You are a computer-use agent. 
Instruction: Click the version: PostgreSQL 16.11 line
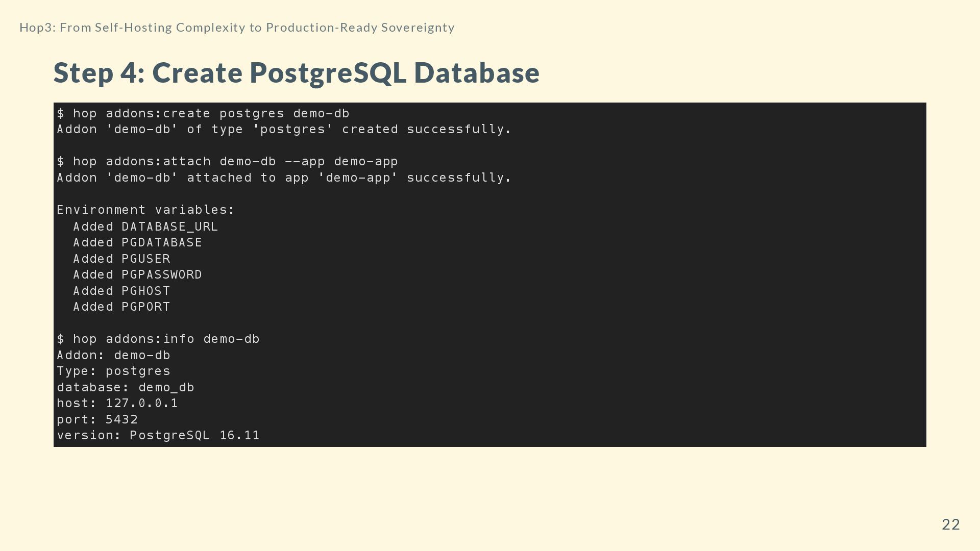158,436
